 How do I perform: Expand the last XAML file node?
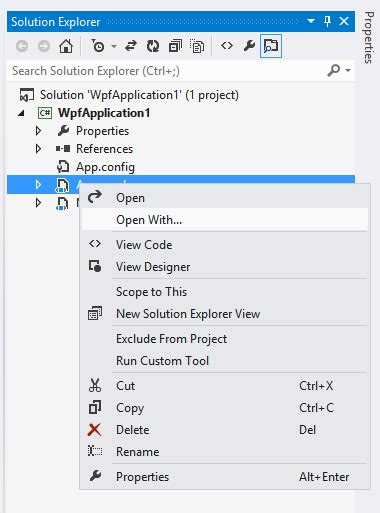pyautogui.click(x=38, y=202)
